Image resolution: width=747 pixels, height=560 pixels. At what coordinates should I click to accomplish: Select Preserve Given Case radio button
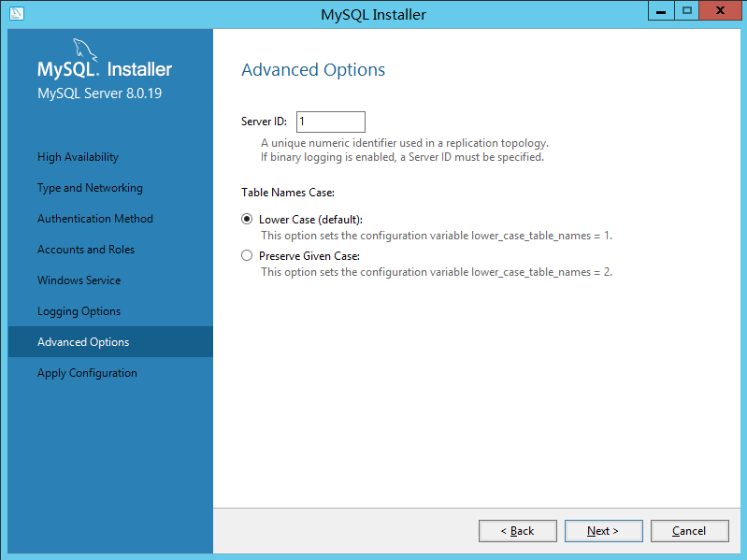[x=247, y=256]
